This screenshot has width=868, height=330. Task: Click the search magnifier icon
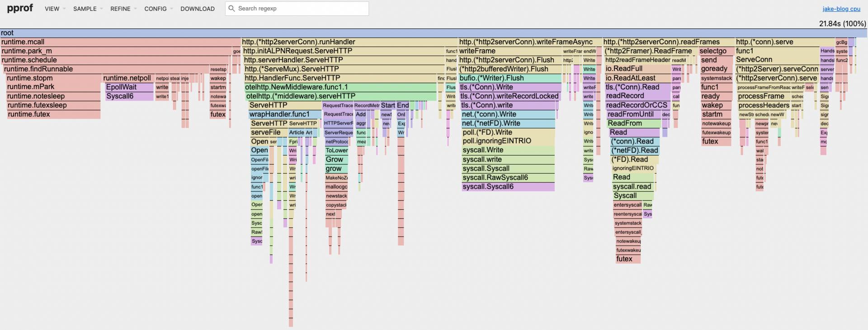click(231, 9)
